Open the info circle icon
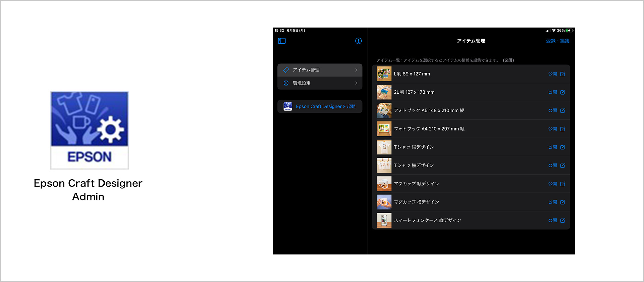The image size is (644, 282). (x=358, y=41)
